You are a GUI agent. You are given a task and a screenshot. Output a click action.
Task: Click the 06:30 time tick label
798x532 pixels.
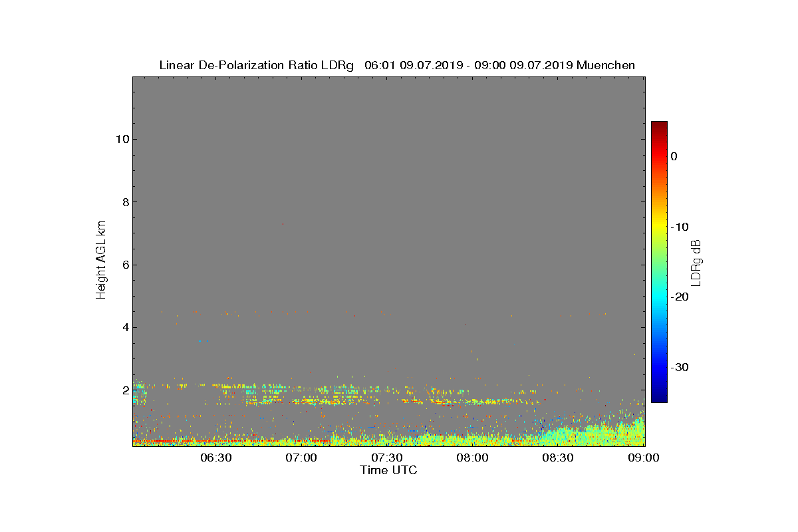(x=215, y=458)
